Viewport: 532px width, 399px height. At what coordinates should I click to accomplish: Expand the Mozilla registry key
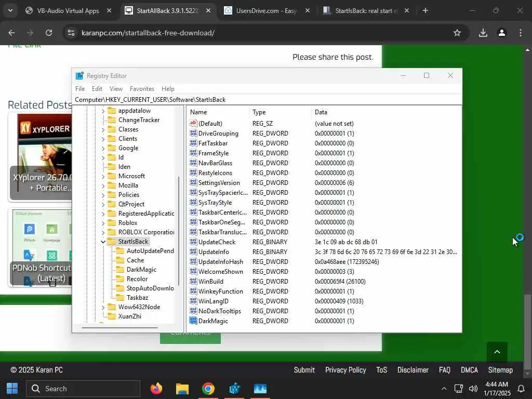pyautogui.click(x=103, y=185)
